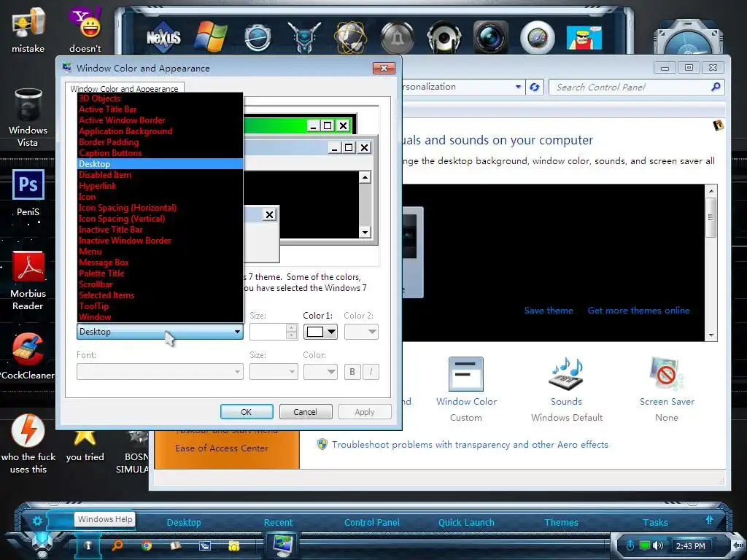Open the Font name dropdown
Image resolution: width=747 pixels, height=560 pixels.
tap(160, 371)
